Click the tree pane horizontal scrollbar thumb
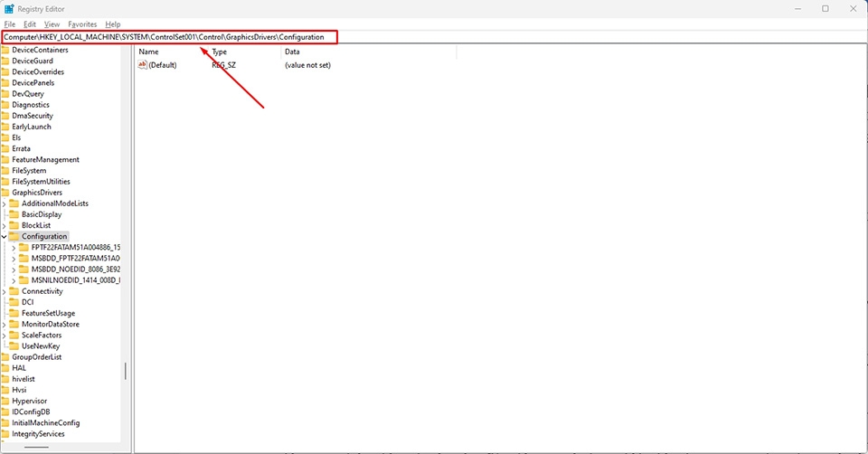Viewport: 868px width, 454px height. (36, 448)
